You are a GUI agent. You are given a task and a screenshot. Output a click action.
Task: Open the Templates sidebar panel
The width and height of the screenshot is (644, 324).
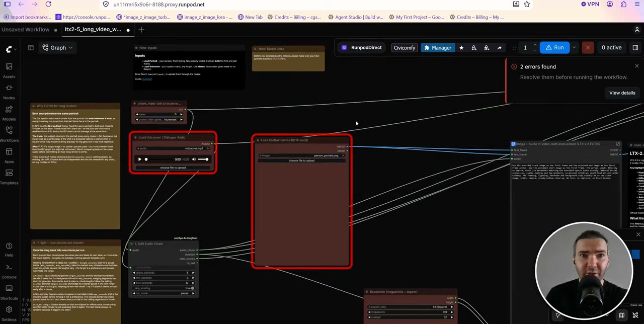(9, 177)
